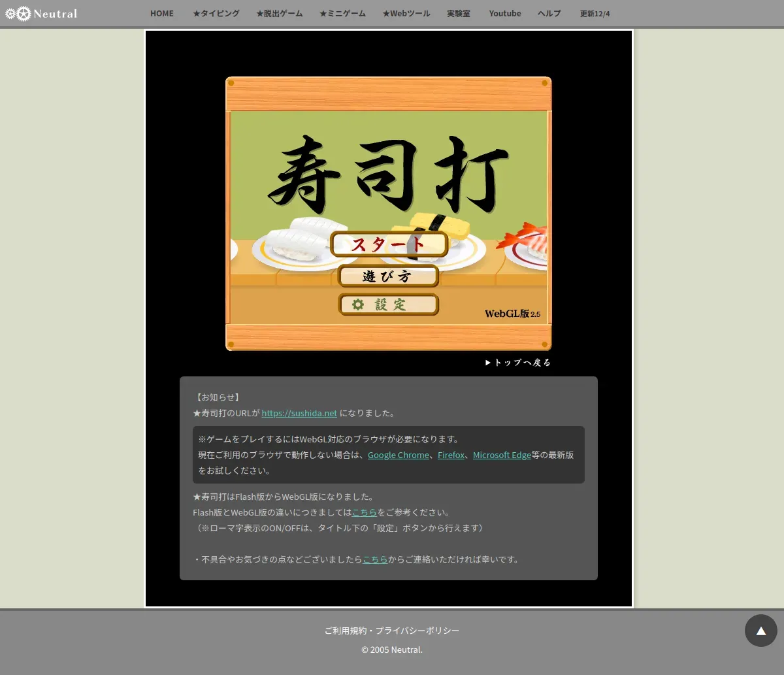Screen dimensions: 784x675
Task: Follow the Firefox link
Action: coord(451,455)
